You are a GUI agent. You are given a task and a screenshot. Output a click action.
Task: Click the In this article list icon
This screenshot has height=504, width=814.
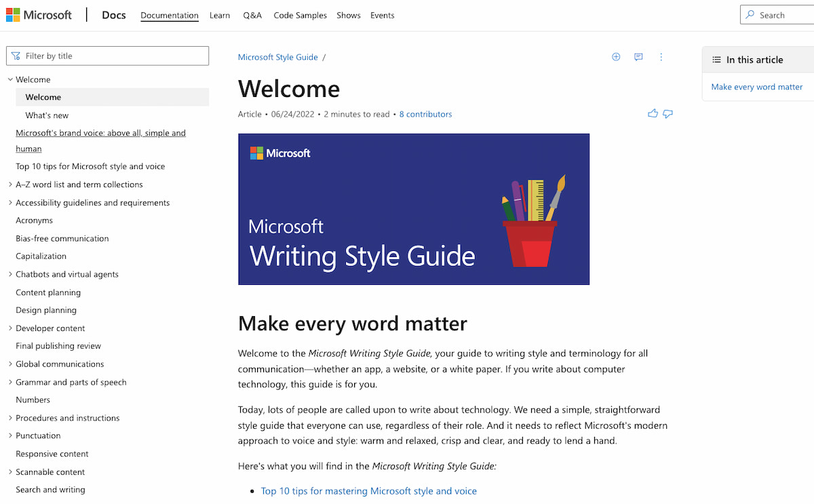click(716, 59)
